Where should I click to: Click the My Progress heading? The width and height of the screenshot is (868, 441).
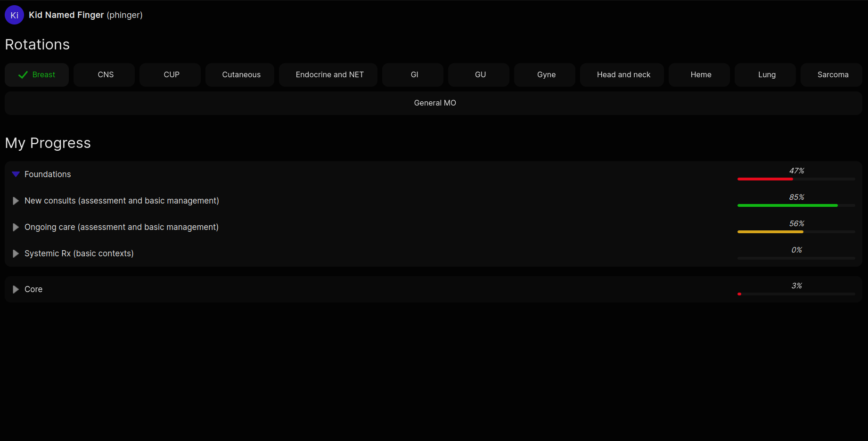coord(48,143)
